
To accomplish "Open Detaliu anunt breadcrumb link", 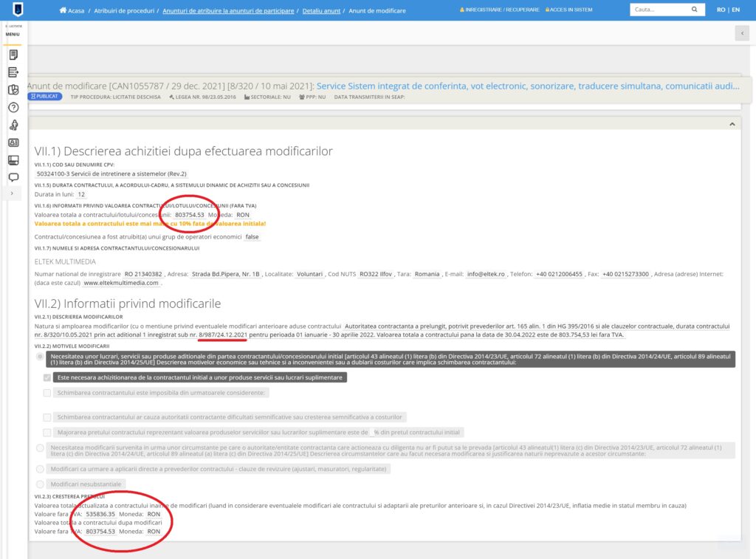I will tap(321, 10).
